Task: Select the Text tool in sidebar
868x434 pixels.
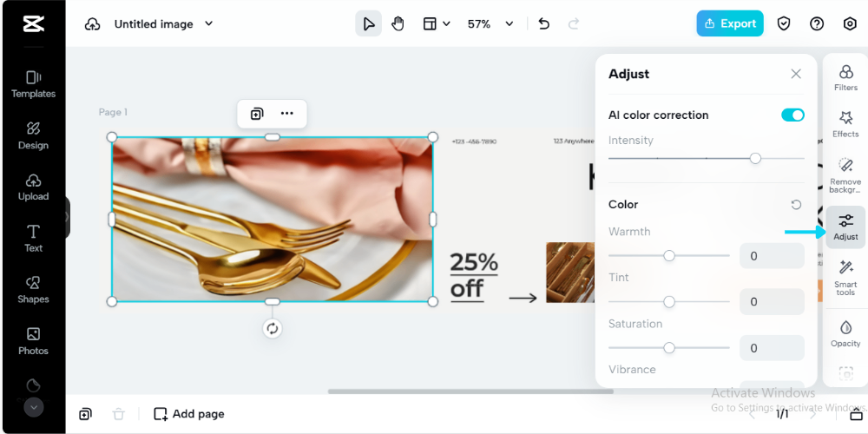Action: tap(33, 239)
